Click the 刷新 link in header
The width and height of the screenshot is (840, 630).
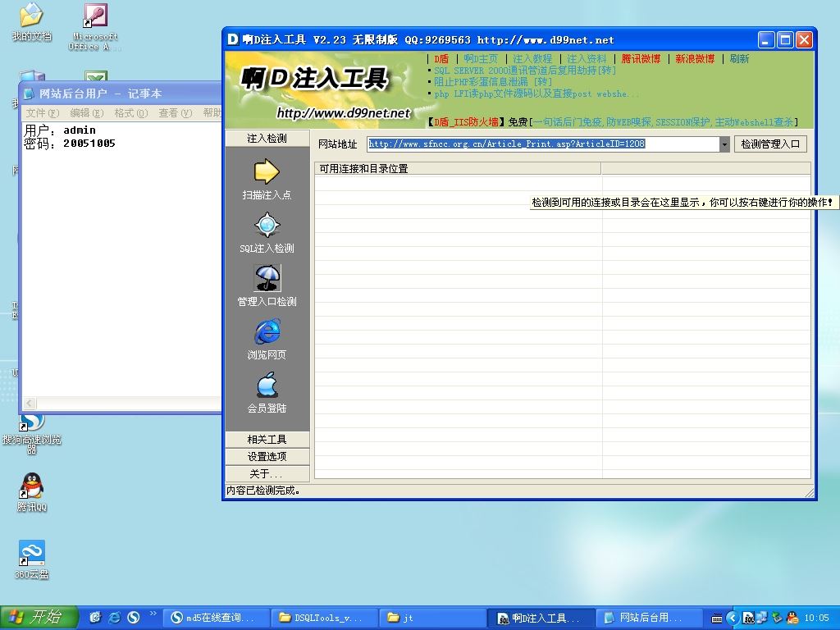point(739,59)
